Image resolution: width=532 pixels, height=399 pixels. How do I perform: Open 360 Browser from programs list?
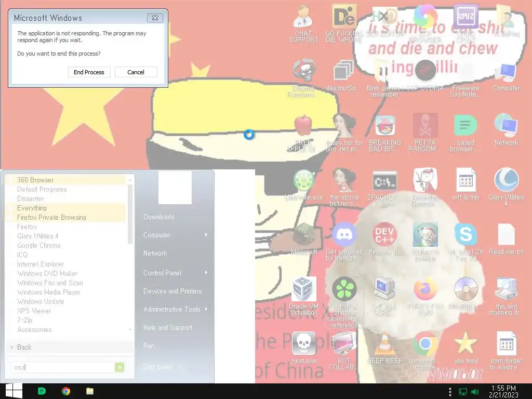pyautogui.click(x=66, y=180)
